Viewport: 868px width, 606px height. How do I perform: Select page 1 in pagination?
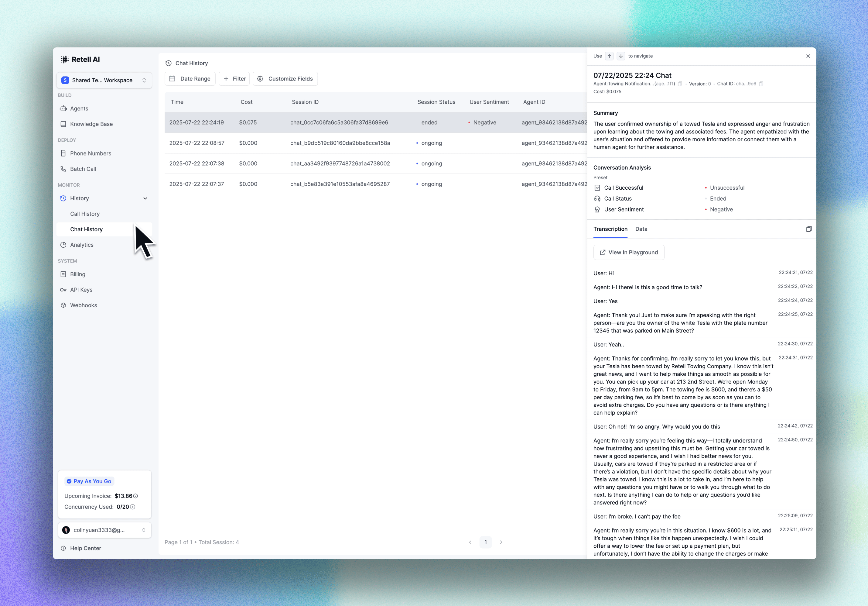(485, 542)
